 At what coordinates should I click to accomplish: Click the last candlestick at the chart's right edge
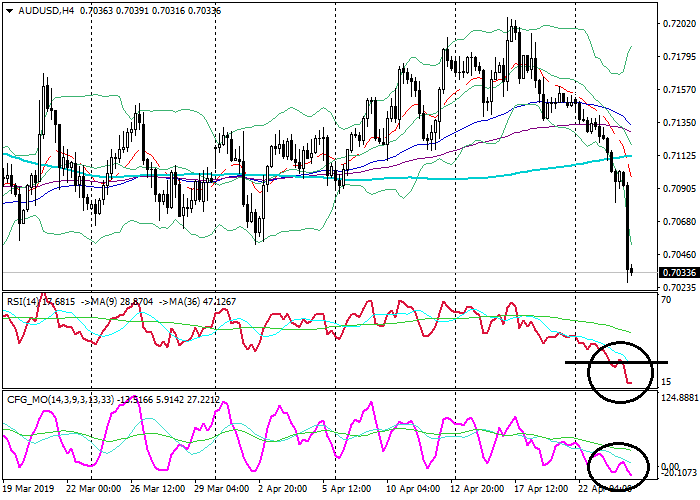pos(632,270)
